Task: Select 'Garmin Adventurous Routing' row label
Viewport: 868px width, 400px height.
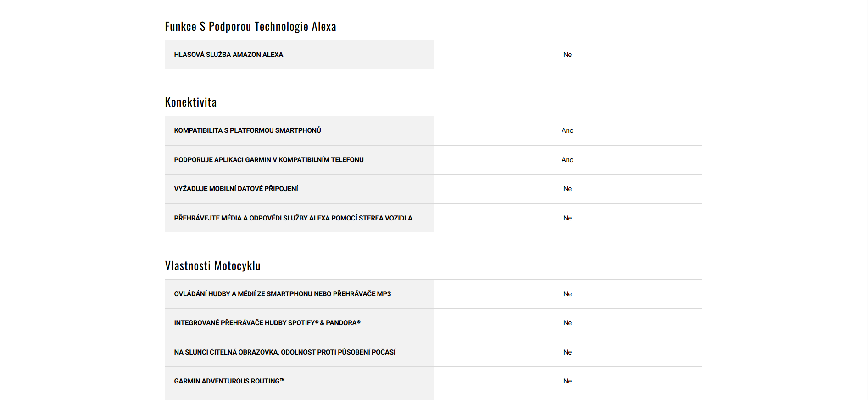Action: [x=229, y=381]
